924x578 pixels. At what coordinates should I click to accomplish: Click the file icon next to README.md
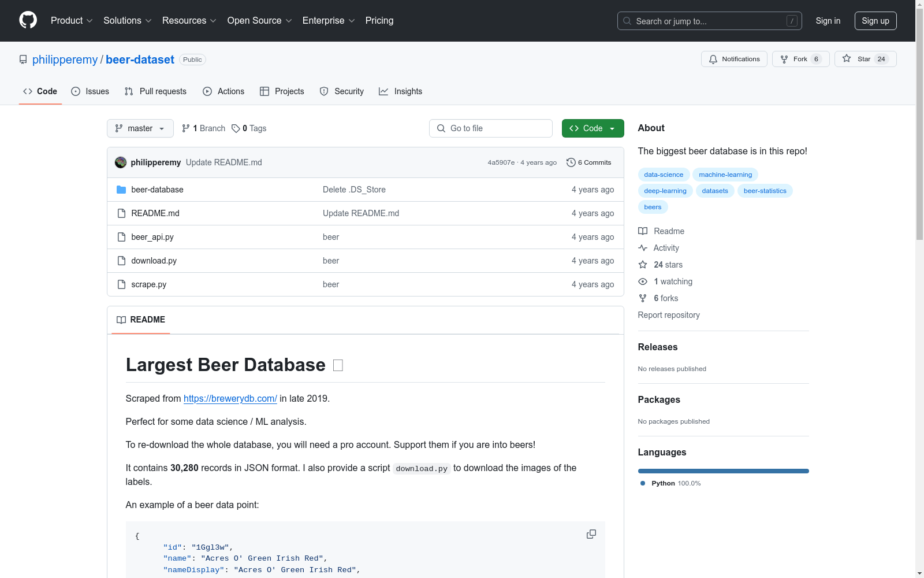pyautogui.click(x=121, y=213)
